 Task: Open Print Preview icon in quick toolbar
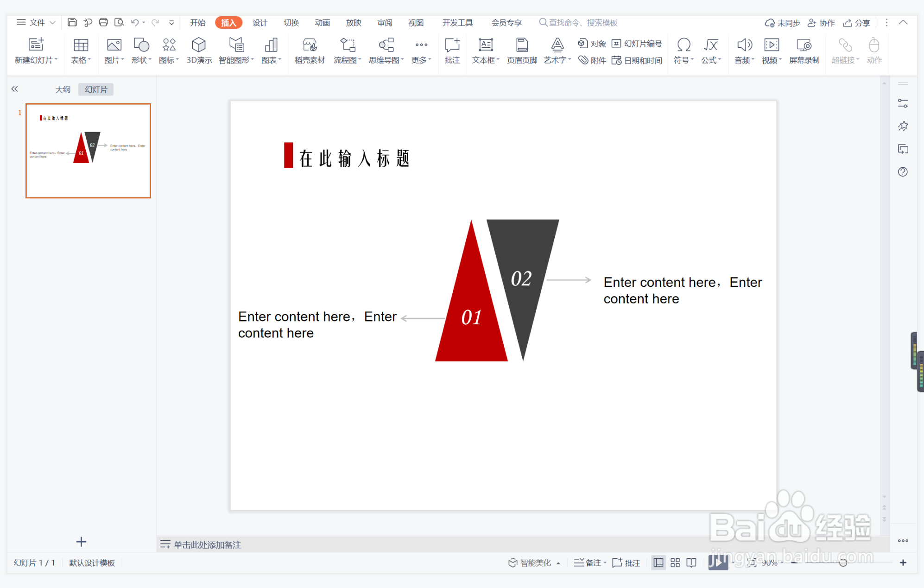(119, 22)
